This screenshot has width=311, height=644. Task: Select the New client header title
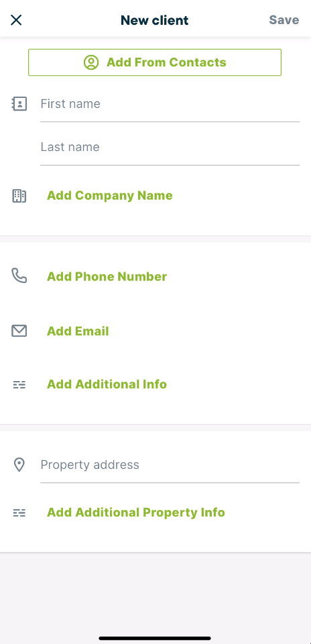coord(155,20)
